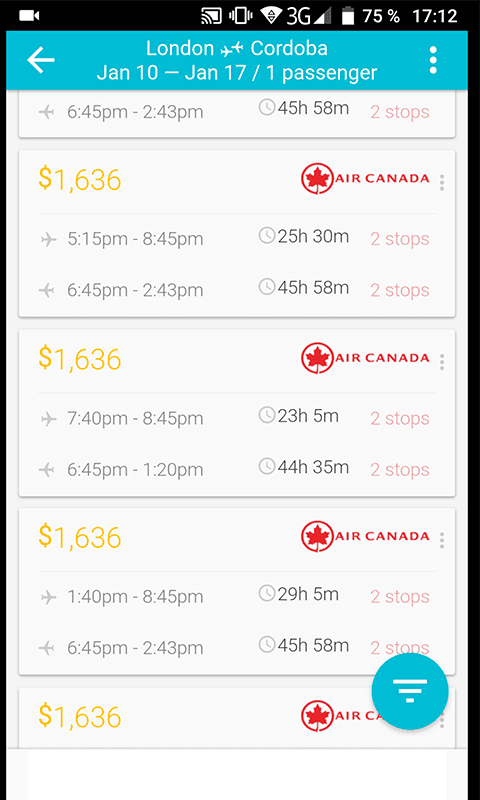Image resolution: width=480 pixels, height=800 pixels.
Task: Open the header overflow menu (three dots)
Action: click(433, 60)
